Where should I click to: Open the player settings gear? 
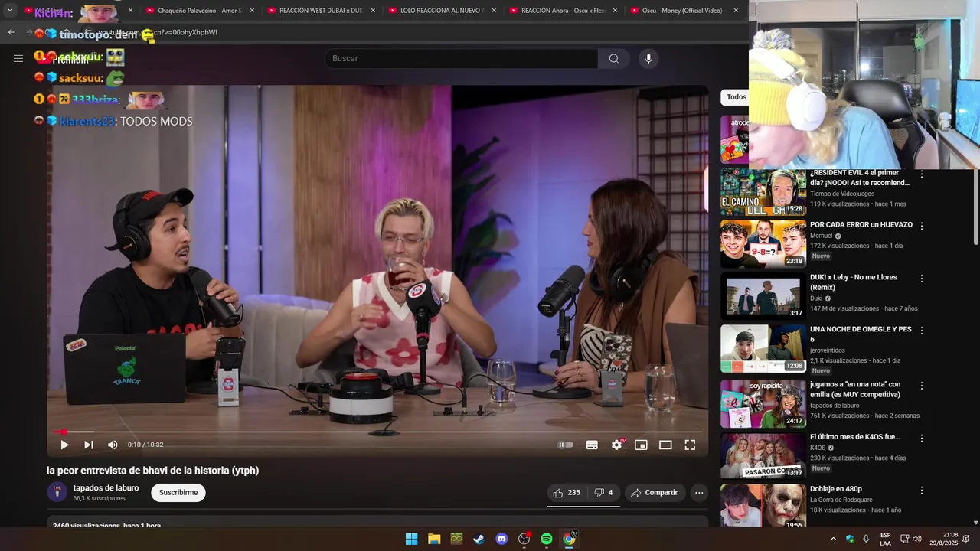(x=616, y=445)
